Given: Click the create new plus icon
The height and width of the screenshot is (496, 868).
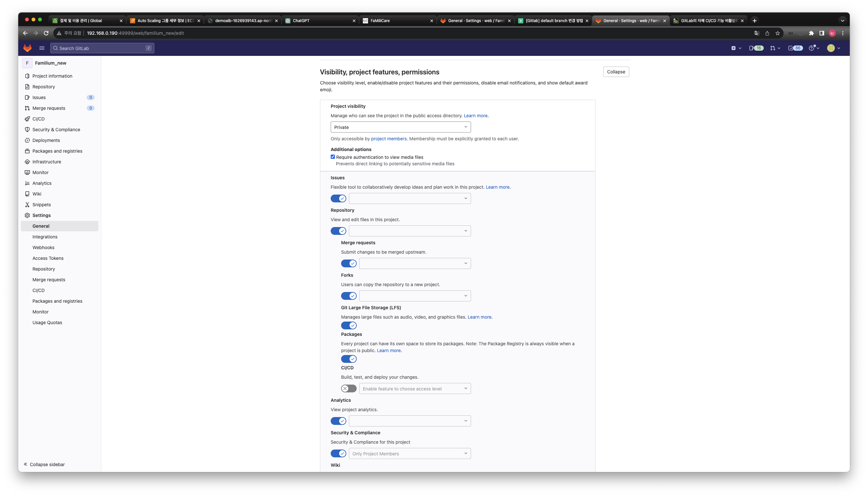Looking at the screenshot, I should [736, 48].
